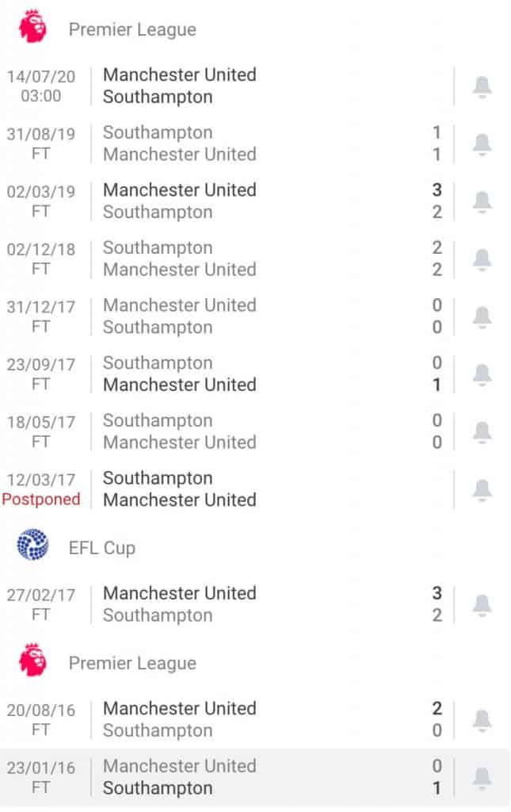Viewport: 511px width, 812px height.
Task: Click the bell icon for the 14/07/20 fixture
Action: (x=482, y=86)
